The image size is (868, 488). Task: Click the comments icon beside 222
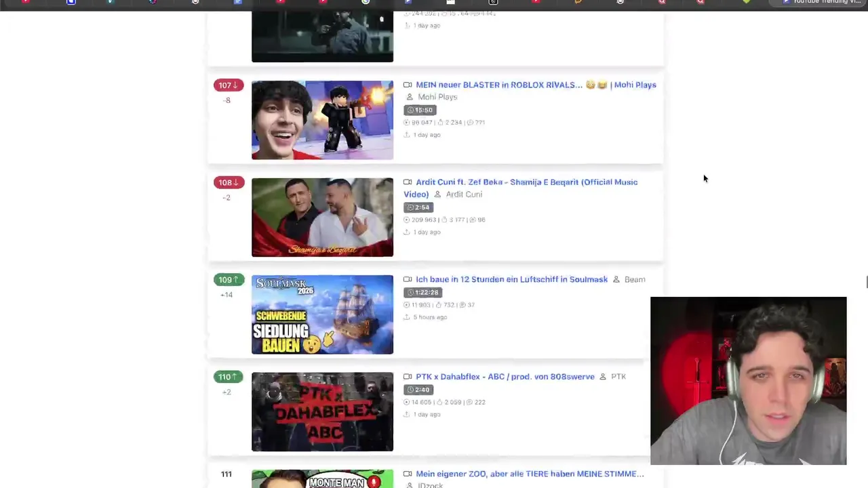coord(470,402)
